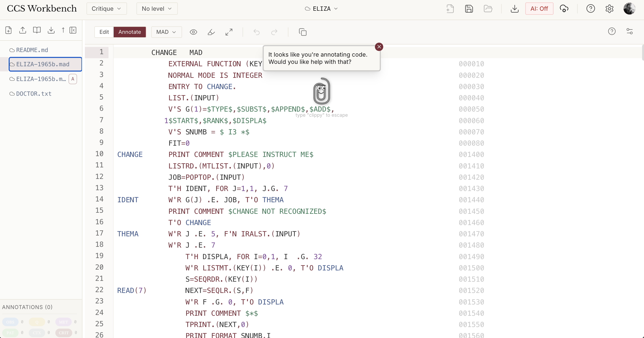Toggle the AI: Off button
Viewport: 644px width, 338px height.
[539, 9]
